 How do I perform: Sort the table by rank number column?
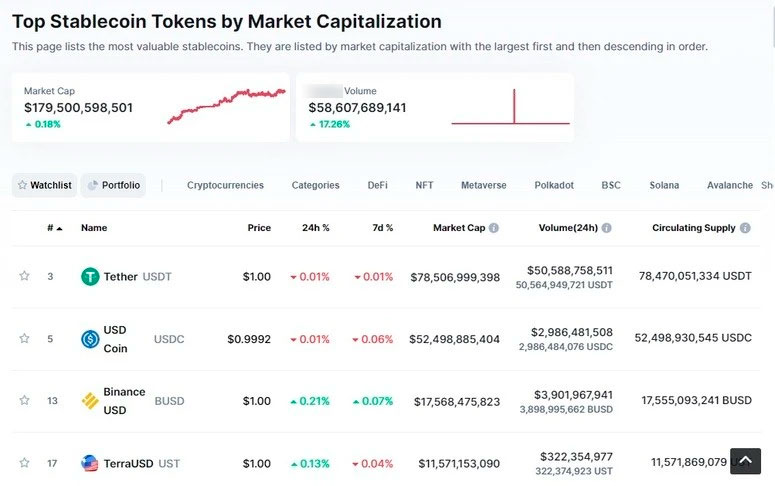54,228
